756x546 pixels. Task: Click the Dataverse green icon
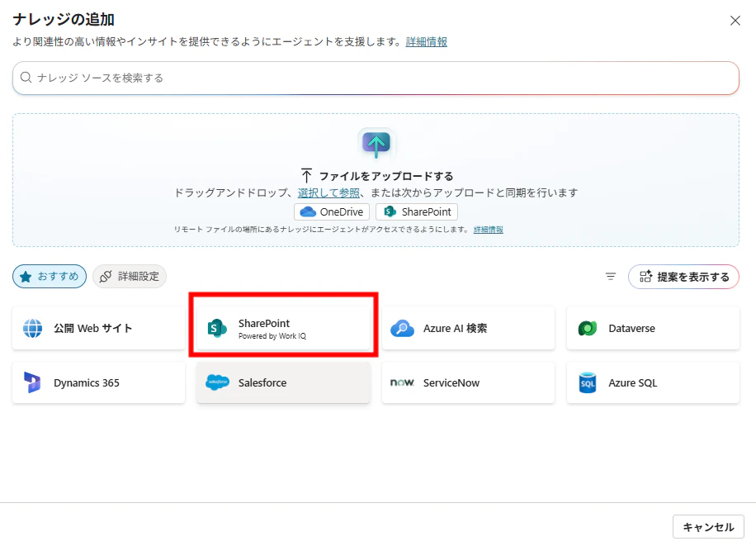point(588,328)
